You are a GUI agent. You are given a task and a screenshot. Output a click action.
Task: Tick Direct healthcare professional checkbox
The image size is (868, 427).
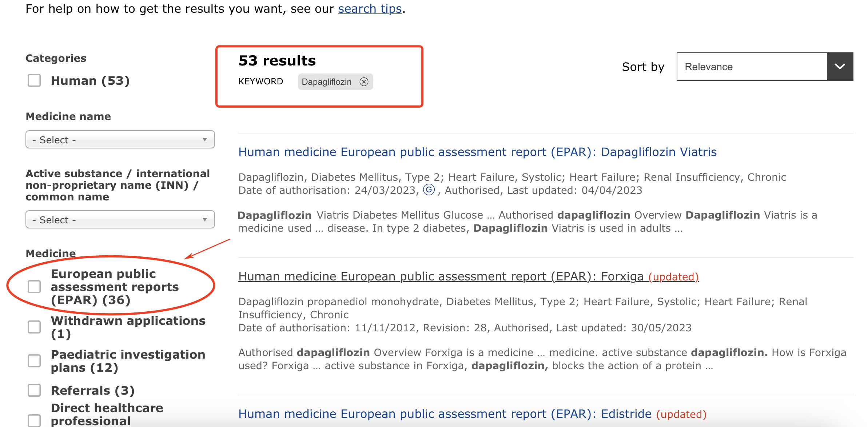click(x=34, y=420)
